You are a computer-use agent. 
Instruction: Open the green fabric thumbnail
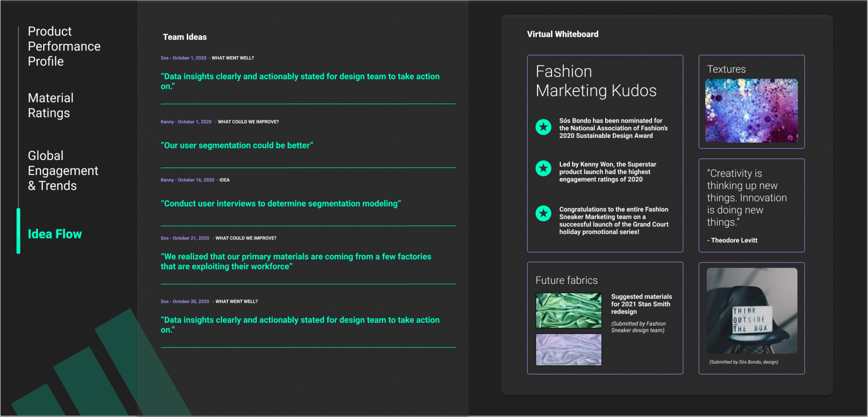pos(568,310)
